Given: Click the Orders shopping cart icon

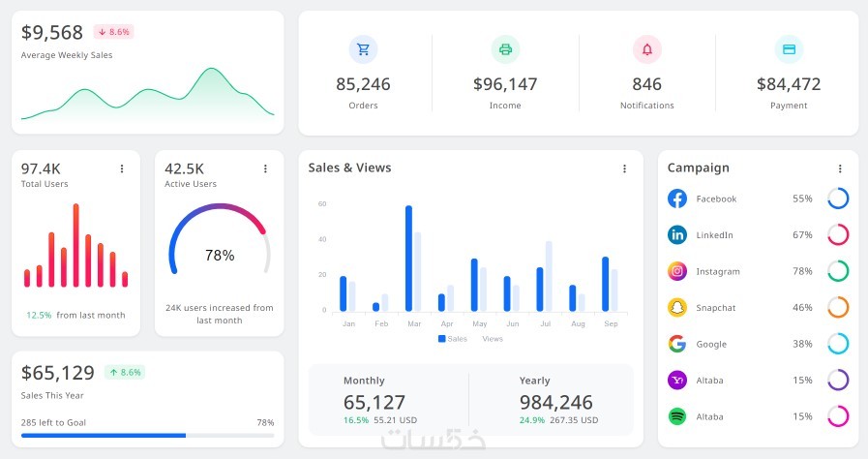Looking at the screenshot, I should click(x=363, y=49).
